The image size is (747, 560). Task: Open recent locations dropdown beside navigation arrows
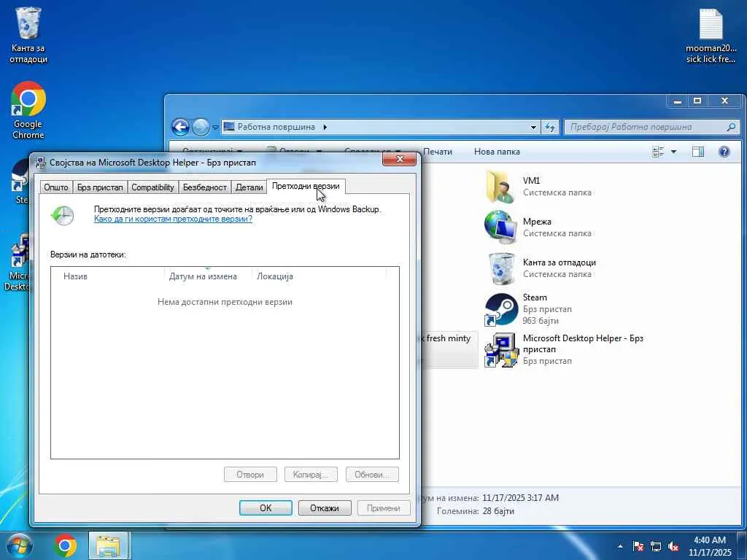pyautogui.click(x=215, y=127)
